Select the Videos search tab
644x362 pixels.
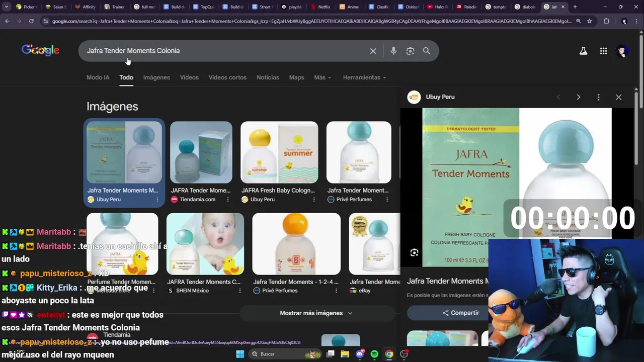pos(189,77)
